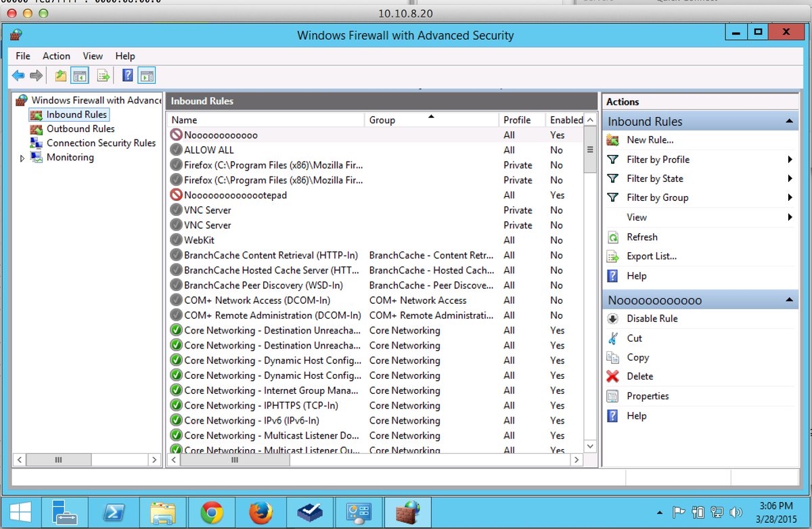
Task: Open the Help menu in the menu bar
Action: coord(125,56)
